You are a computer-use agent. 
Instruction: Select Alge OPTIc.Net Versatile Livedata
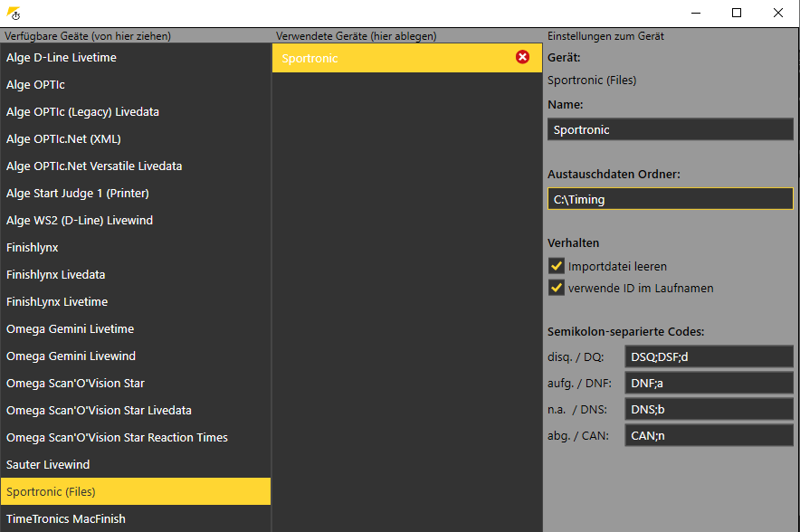136,166
